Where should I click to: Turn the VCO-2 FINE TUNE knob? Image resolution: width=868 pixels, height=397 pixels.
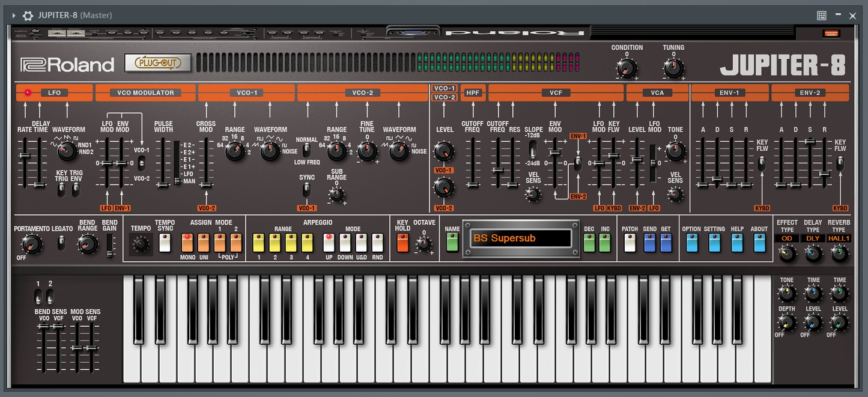(367, 151)
